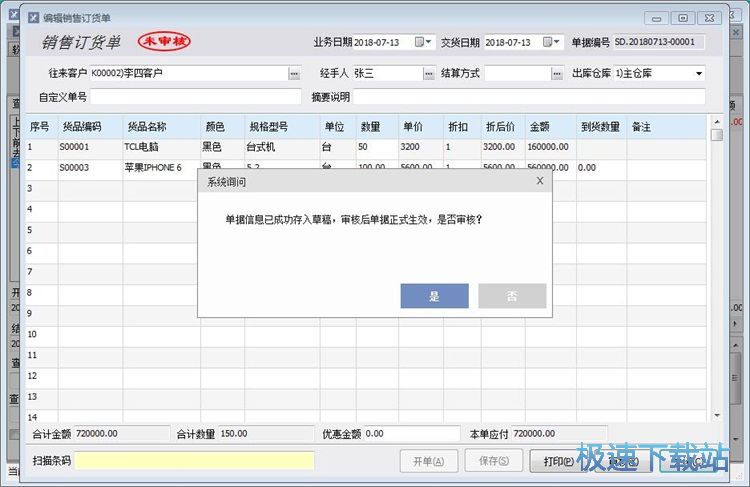Browse options with 结算方式 ellipsis button

point(557,74)
